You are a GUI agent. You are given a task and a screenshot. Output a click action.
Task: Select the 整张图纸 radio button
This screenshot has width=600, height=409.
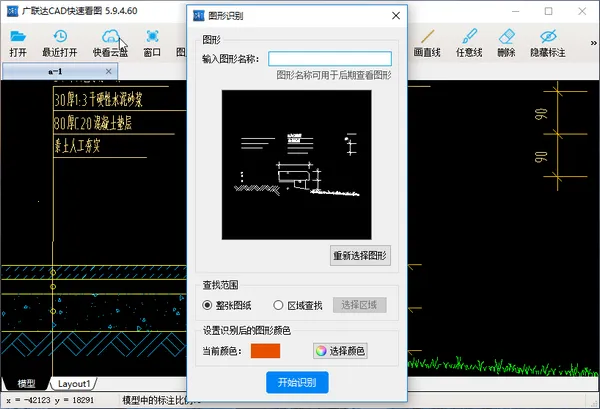(x=208, y=305)
